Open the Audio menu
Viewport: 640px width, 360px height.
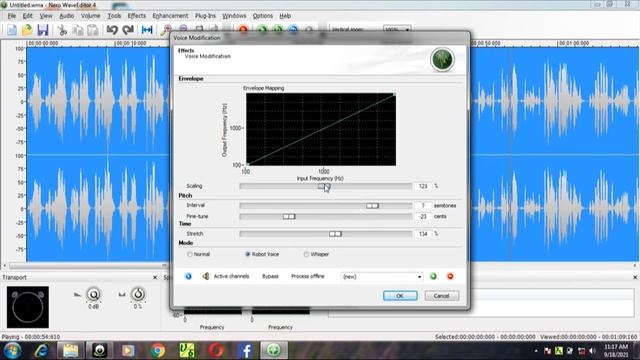tap(67, 16)
